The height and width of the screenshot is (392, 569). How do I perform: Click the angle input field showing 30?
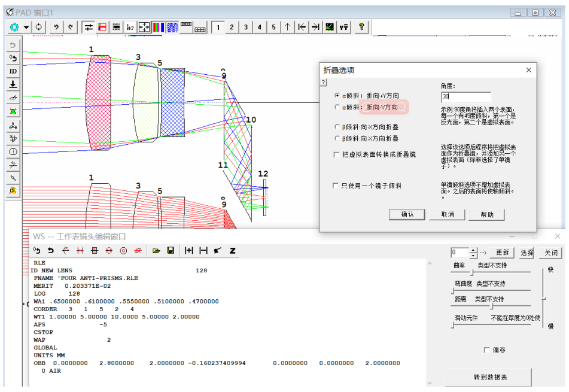466,97
